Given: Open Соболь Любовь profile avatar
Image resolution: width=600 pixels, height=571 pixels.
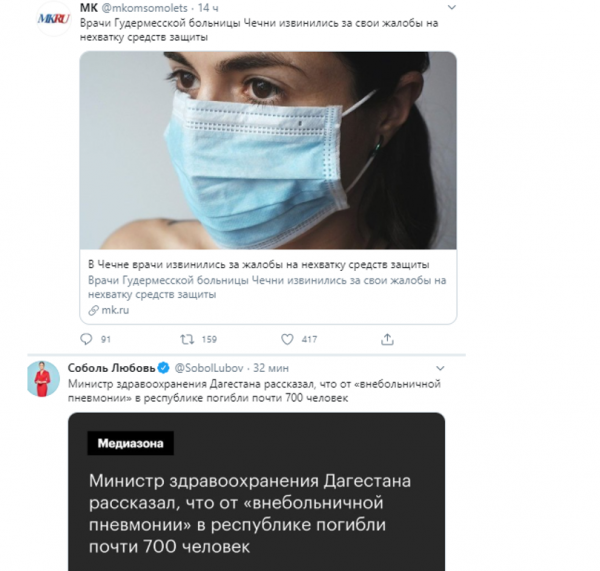Looking at the screenshot, I should (43, 378).
